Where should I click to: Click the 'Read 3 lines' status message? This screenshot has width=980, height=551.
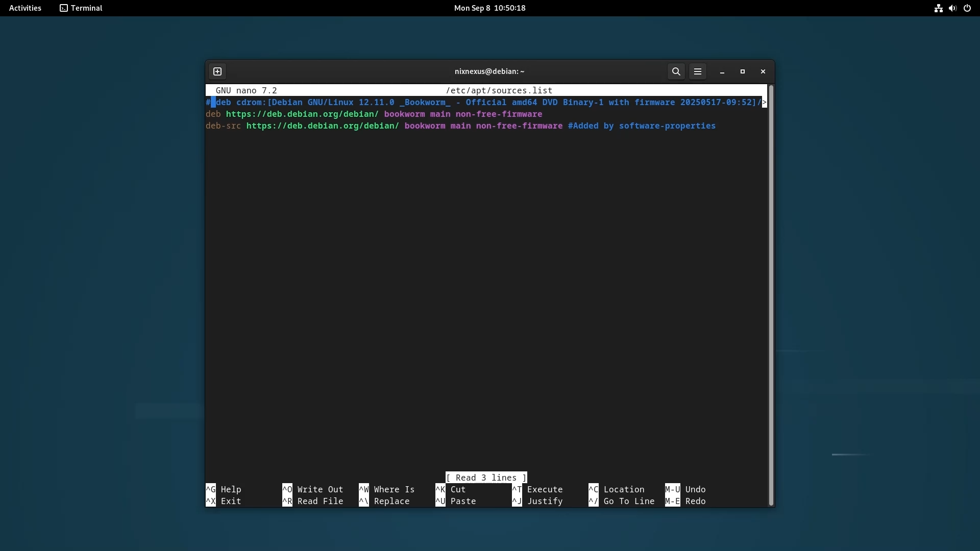point(486,478)
